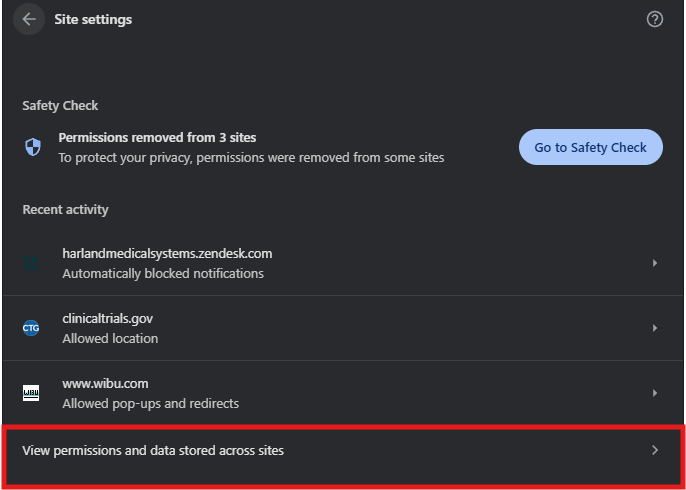Open View permissions and data stored across sites
686x490 pixels.
click(153, 451)
